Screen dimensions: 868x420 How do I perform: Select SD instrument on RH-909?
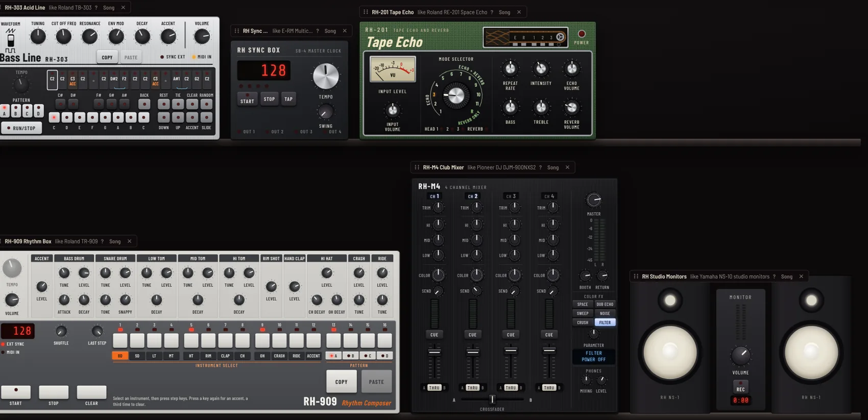137,356
